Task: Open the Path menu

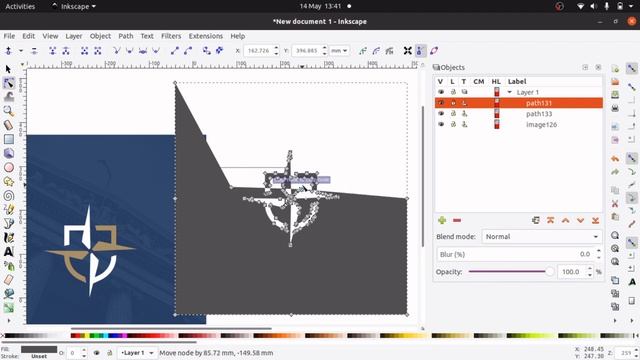Action: (126, 36)
